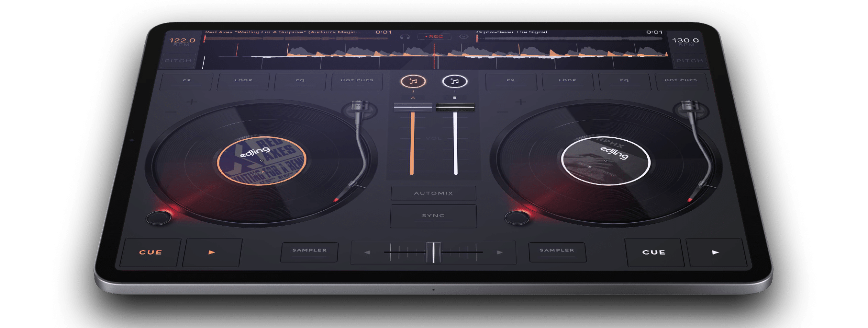The width and height of the screenshot is (868, 328).
Task: Toggle recording with the REC button
Action: [x=434, y=36]
